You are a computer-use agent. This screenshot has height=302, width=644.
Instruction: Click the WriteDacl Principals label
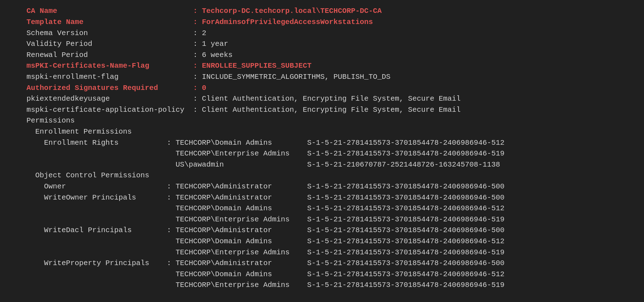tap(88, 230)
